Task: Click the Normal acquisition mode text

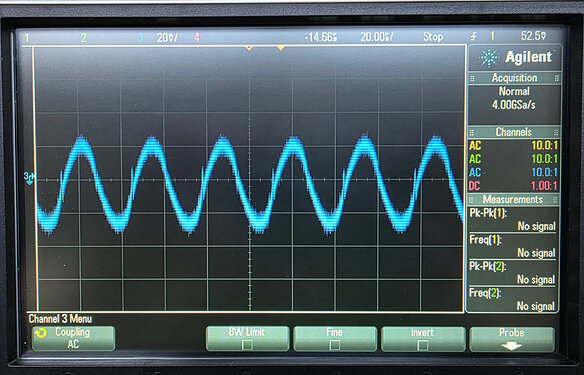Action: coord(514,91)
